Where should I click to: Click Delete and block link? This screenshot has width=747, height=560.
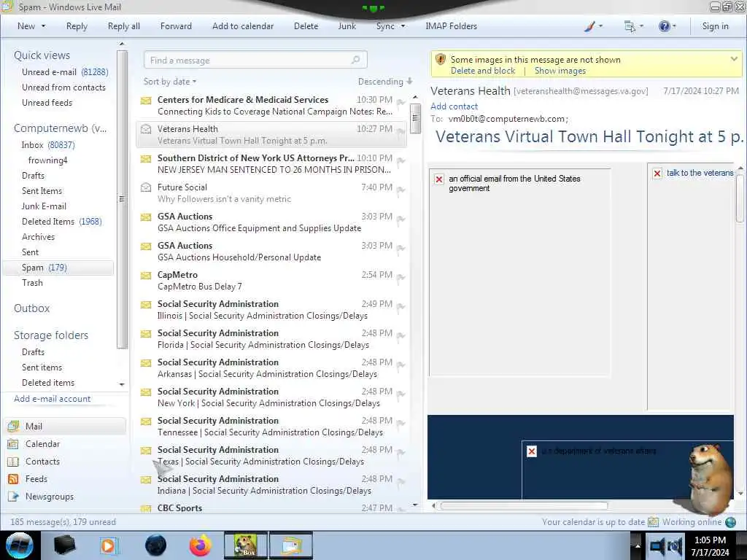(483, 71)
